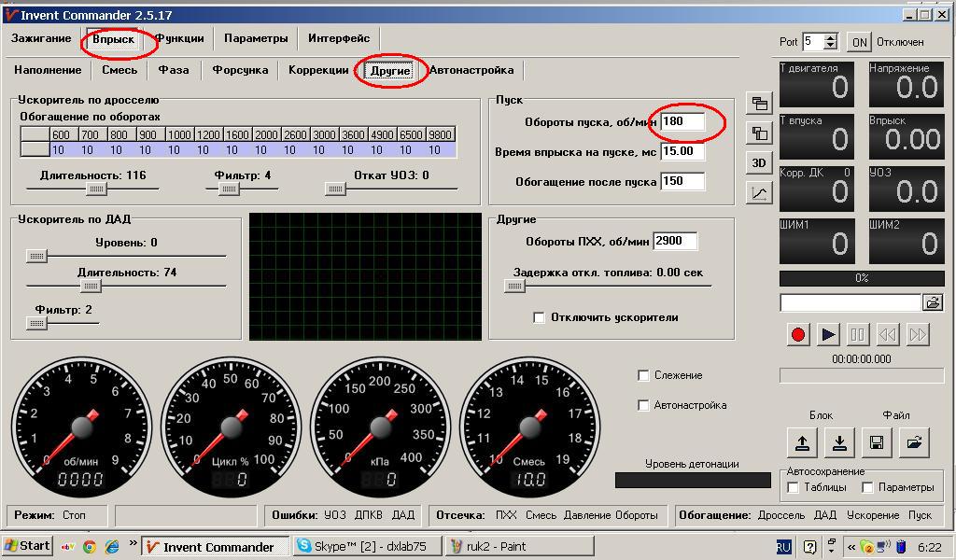Click the Обороты ПХХ input field
The image size is (956, 560).
675,242
